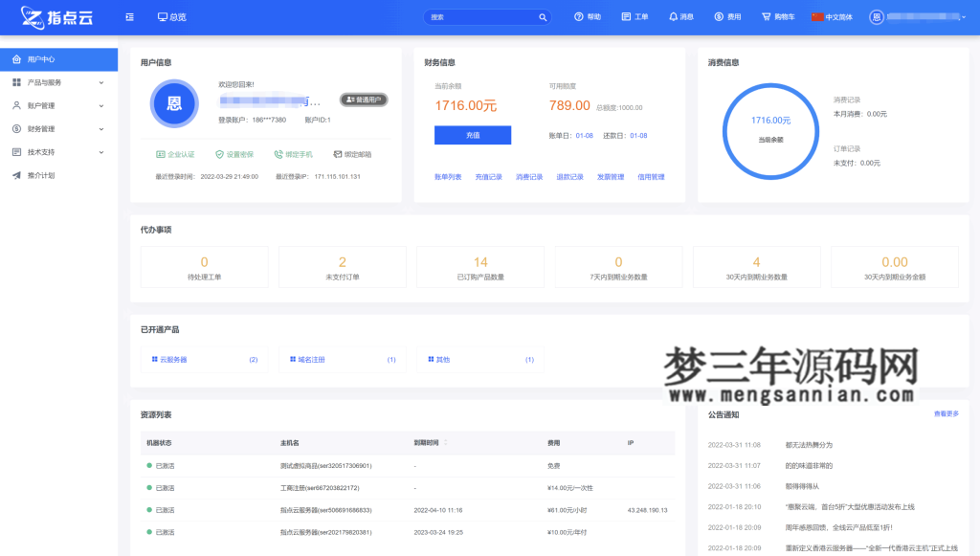Click the magnifier icon in the search bar

542,16
